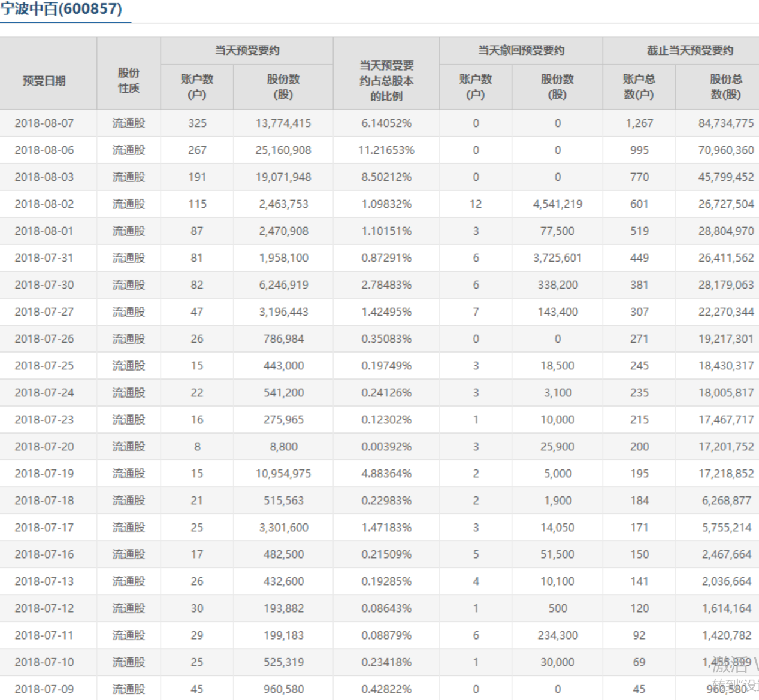759x700 pixels.
Task: Click withdrawn shares 143,400
Action: 558,312
